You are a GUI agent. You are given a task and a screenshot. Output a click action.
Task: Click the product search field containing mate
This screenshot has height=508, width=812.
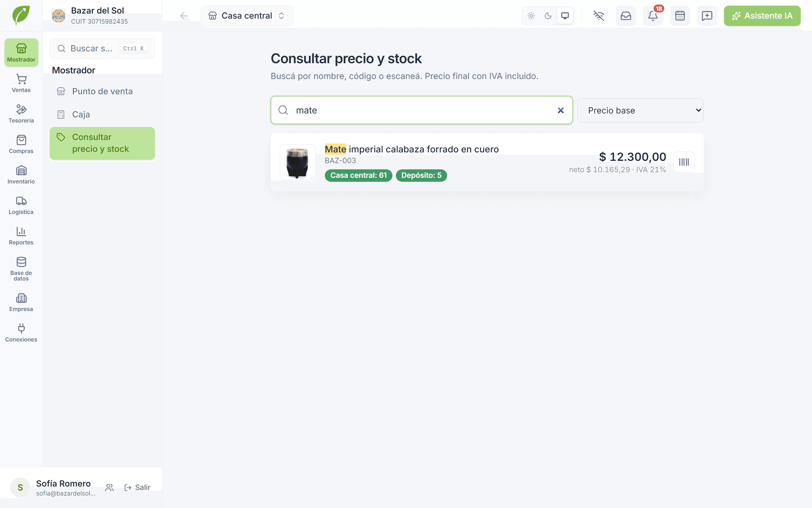pyautogui.click(x=422, y=110)
